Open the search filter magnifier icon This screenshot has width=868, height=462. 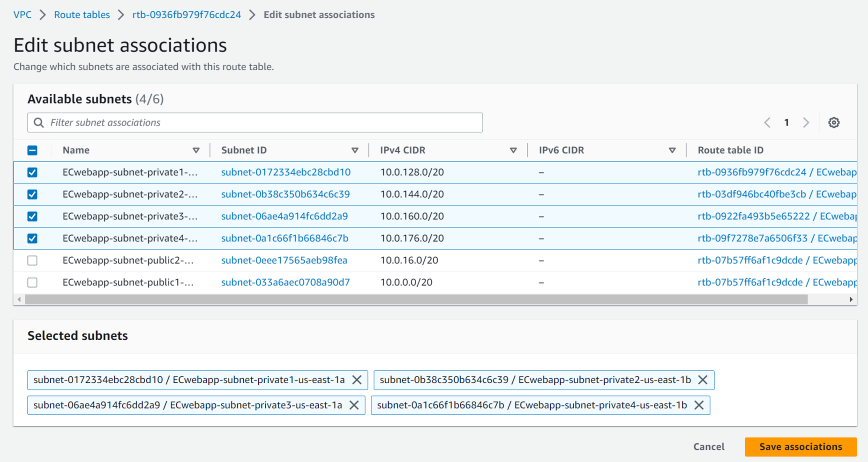coord(39,122)
